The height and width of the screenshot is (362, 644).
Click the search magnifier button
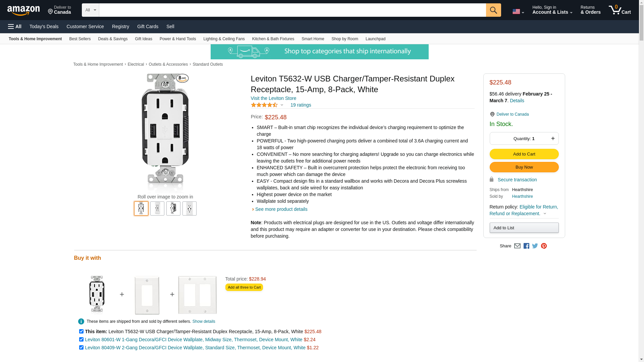pos(493,10)
